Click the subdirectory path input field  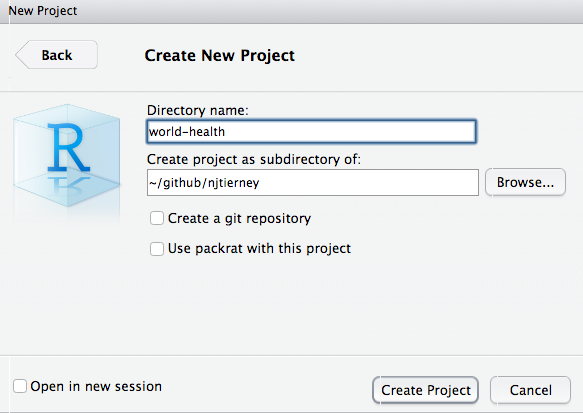click(x=313, y=183)
